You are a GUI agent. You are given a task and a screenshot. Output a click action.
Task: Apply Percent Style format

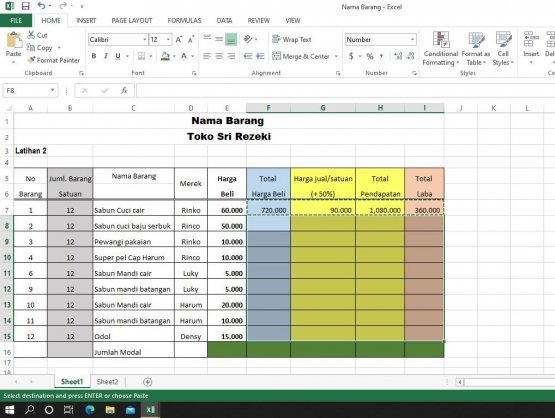click(x=370, y=56)
